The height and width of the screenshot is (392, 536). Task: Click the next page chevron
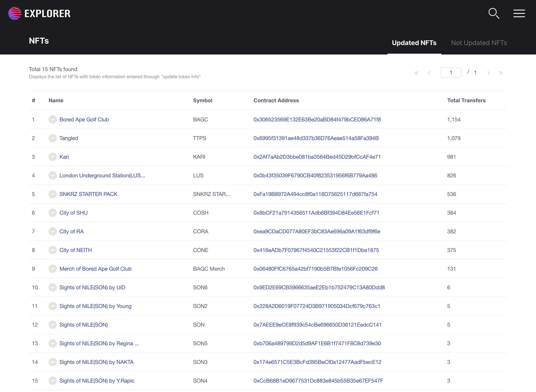[x=488, y=73]
